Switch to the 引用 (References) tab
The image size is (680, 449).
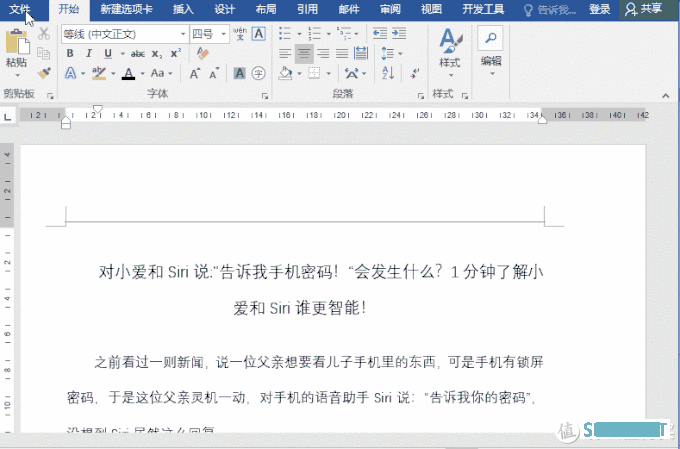coord(307,9)
